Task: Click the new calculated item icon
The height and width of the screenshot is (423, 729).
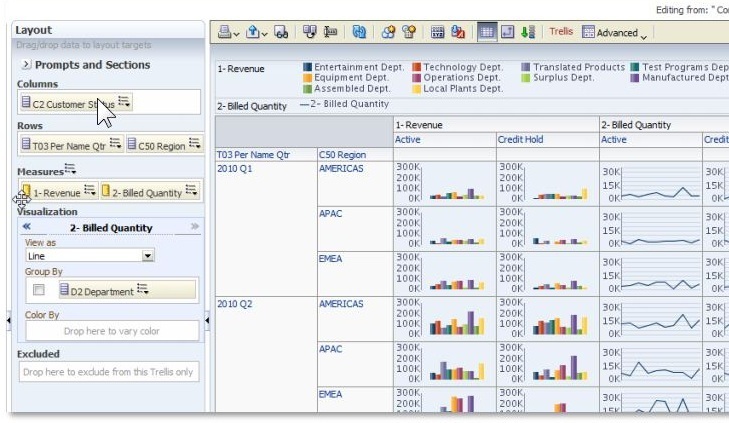Action: coord(409,32)
